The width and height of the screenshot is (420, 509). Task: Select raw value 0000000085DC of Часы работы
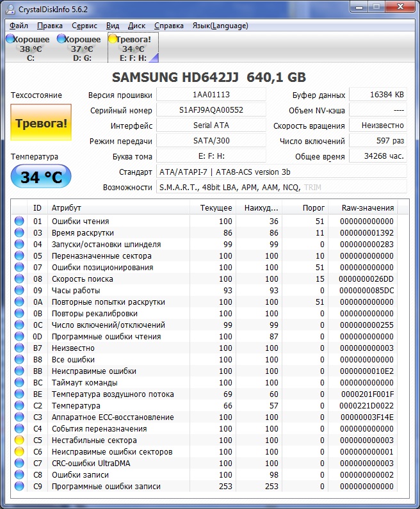(366, 290)
